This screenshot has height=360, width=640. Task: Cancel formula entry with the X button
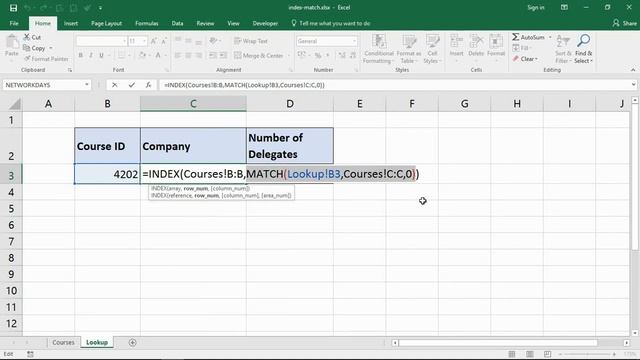tap(115, 85)
